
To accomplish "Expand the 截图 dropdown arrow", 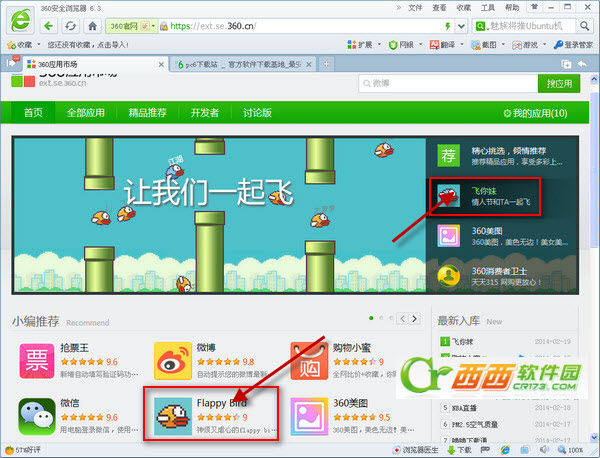I will point(503,45).
